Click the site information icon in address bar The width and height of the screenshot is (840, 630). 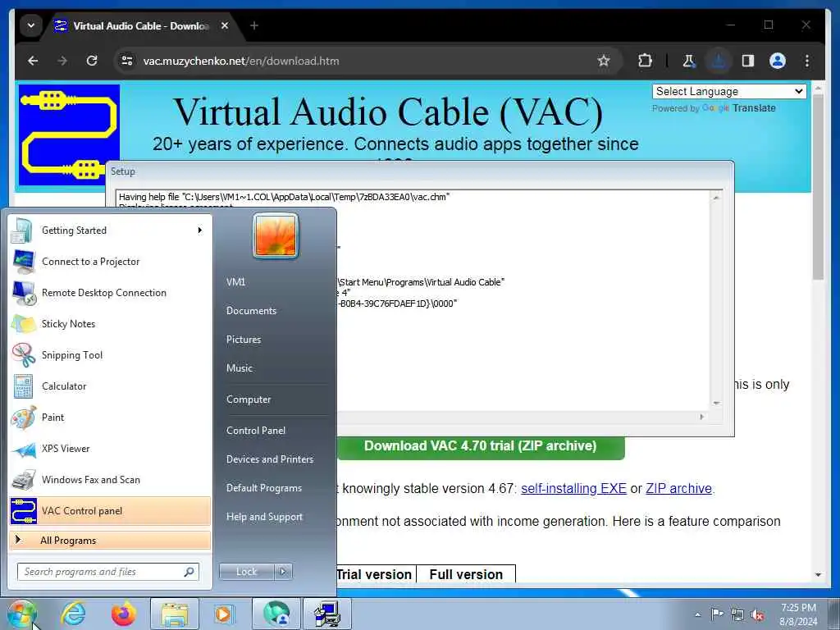tap(127, 61)
